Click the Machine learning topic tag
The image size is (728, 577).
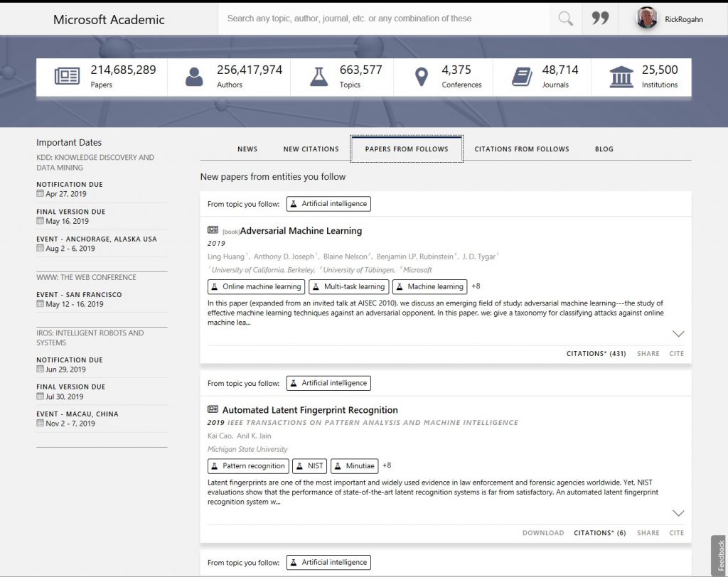point(429,286)
